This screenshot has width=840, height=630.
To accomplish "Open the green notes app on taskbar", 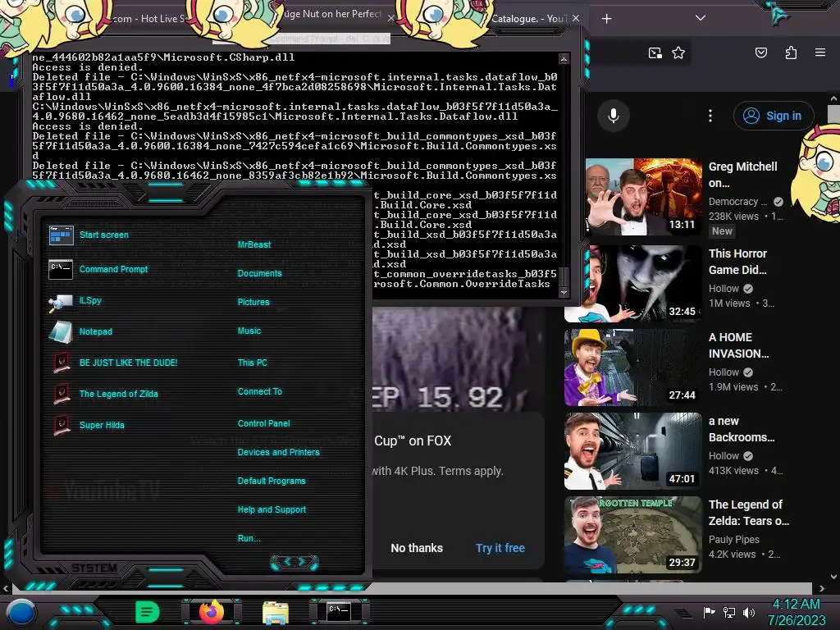I will (148, 611).
